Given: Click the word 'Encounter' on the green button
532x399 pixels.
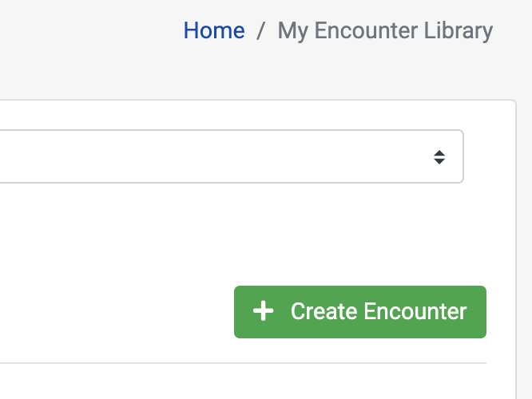Looking at the screenshot, I should click(x=415, y=311).
